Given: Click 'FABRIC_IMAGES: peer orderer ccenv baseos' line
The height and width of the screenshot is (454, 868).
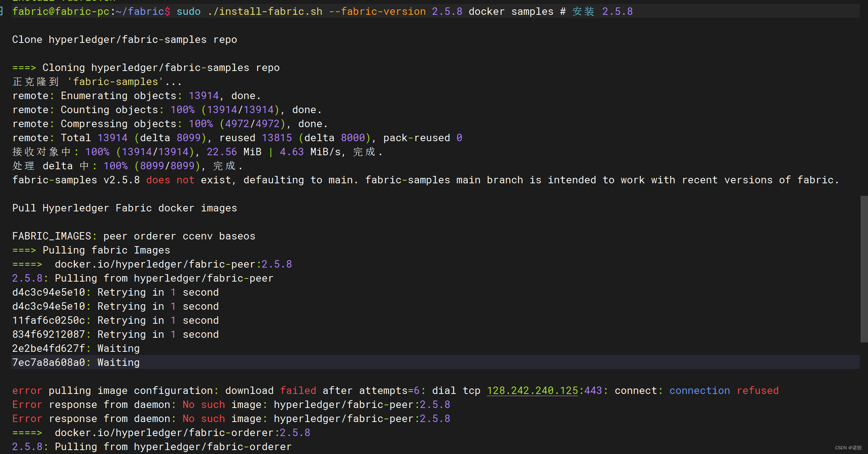Looking at the screenshot, I should click(x=134, y=236).
